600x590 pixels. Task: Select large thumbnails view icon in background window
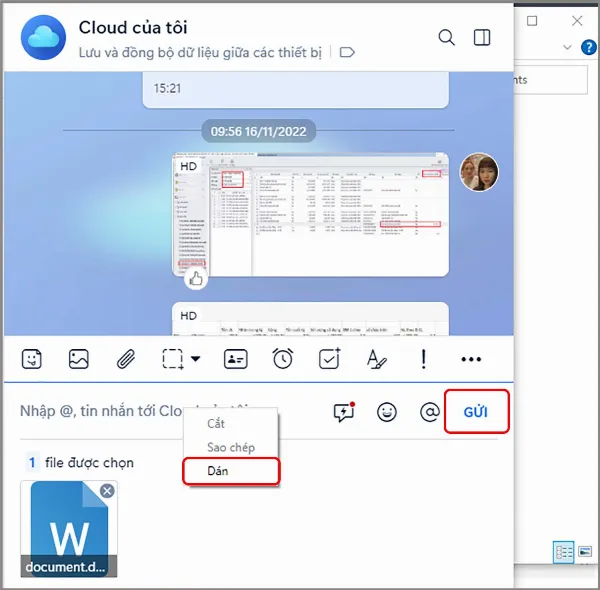click(x=585, y=552)
